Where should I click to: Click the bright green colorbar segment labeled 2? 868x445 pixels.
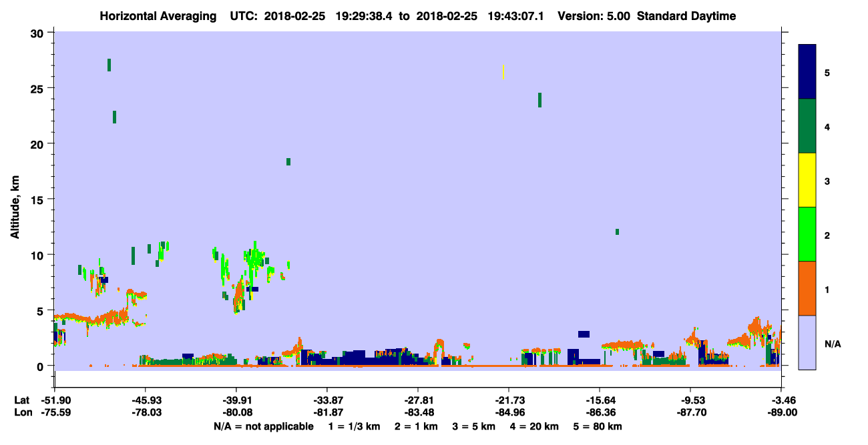point(807,234)
